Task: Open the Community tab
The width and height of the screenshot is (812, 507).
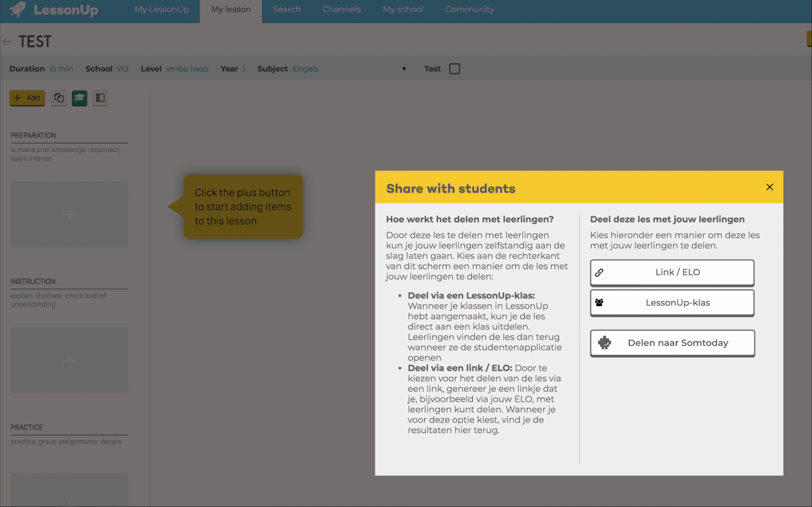Action: pos(470,9)
